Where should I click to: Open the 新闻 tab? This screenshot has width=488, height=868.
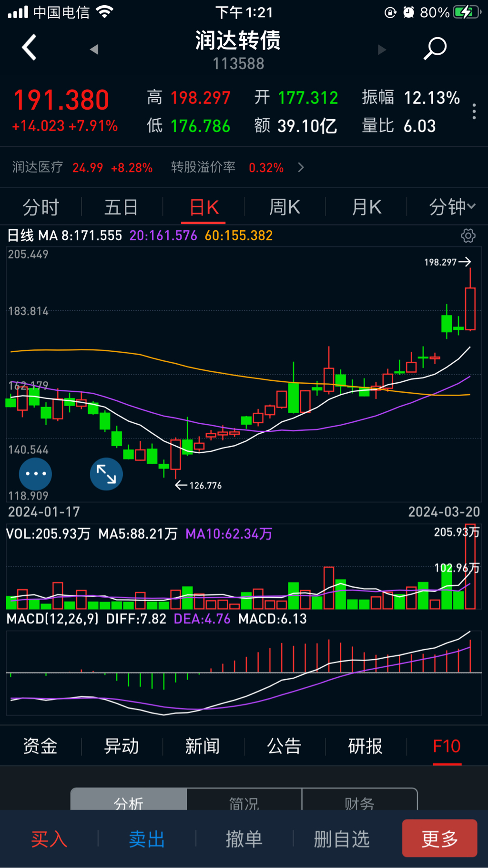coord(203,746)
